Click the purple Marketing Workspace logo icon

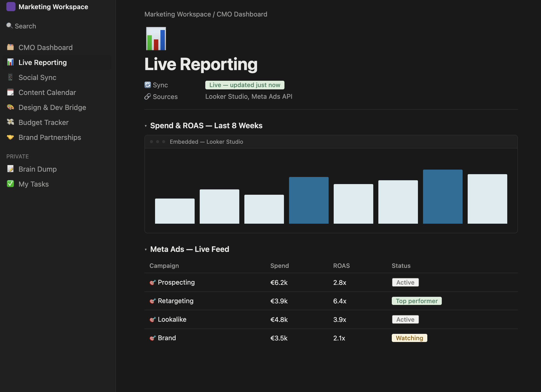pos(11,7)
